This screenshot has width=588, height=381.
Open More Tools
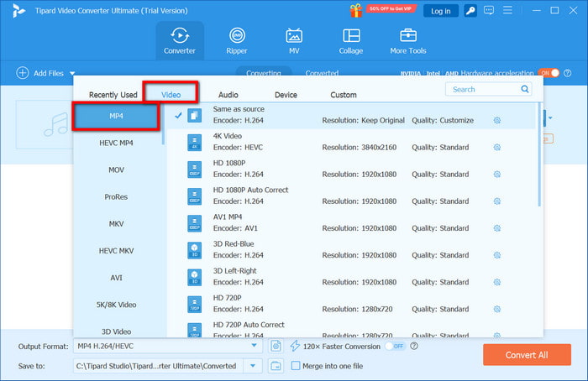[408, 40]
